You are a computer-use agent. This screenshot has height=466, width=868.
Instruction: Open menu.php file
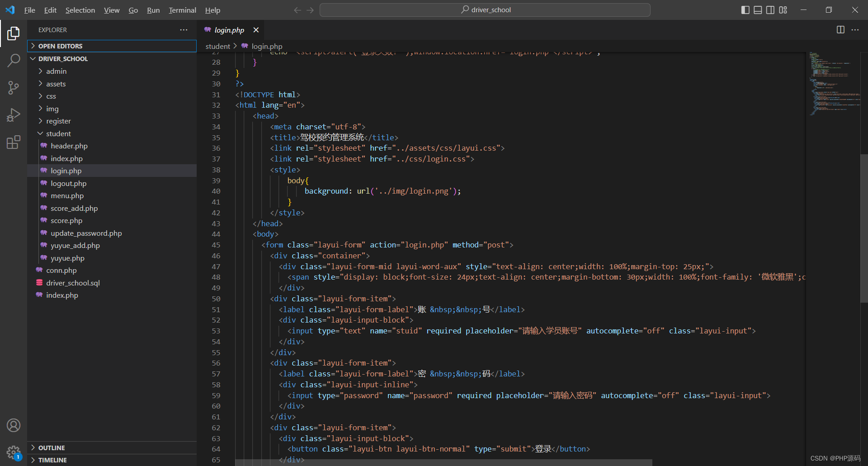pos(112,195)
